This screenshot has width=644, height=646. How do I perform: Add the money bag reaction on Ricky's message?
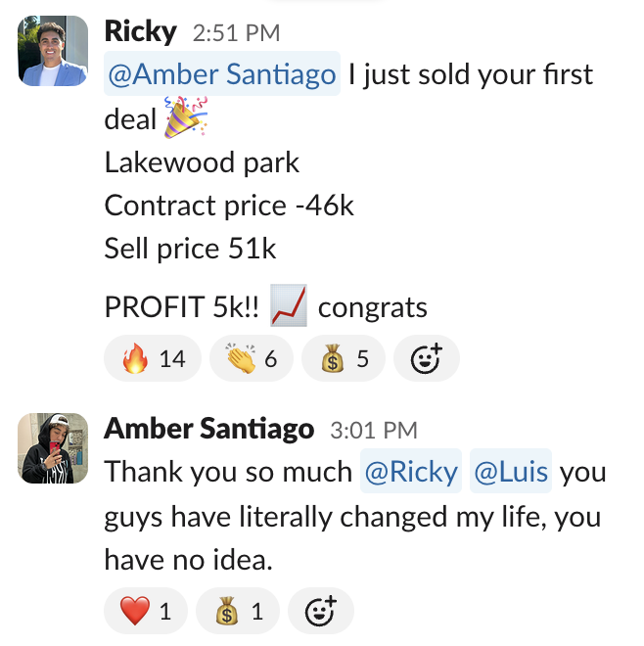(x=344, y=358)
